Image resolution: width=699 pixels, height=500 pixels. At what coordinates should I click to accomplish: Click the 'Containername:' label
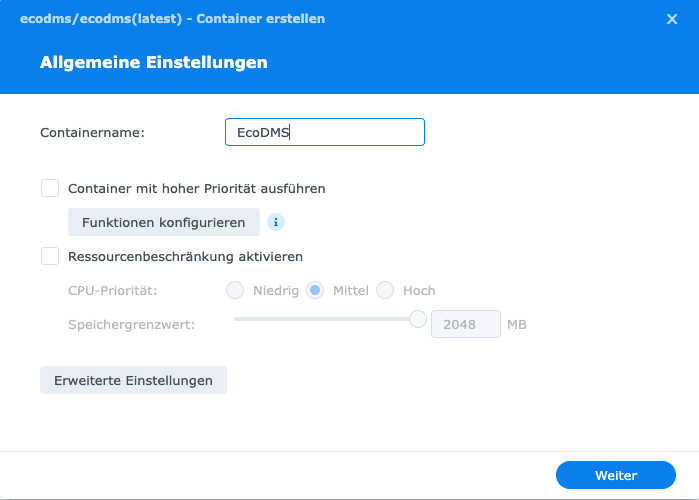tap(93, 132)
